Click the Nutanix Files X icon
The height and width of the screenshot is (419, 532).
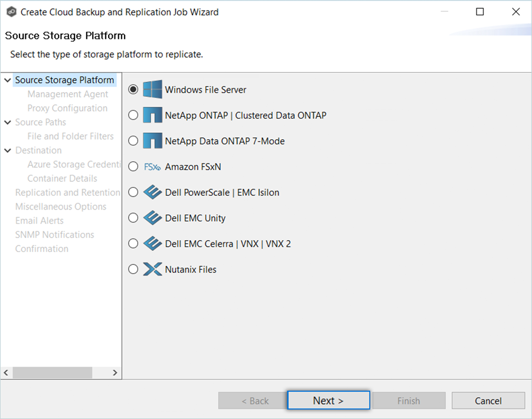click(152, 270)
